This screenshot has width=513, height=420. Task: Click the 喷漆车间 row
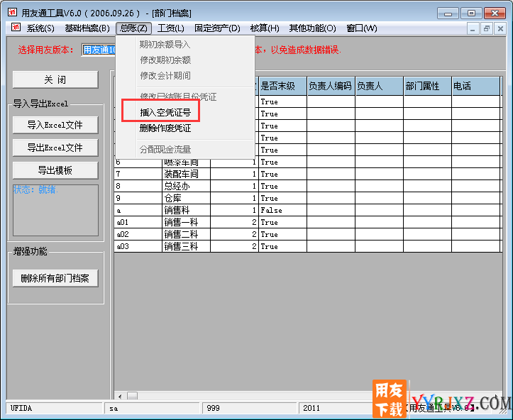click(x=307, y=162)
